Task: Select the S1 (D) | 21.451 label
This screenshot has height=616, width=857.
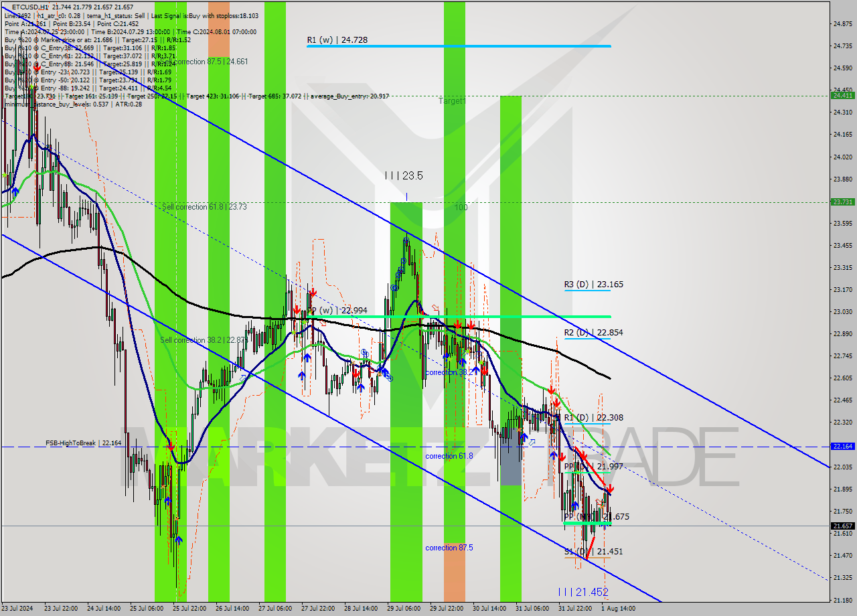Action: coord(594,552)
